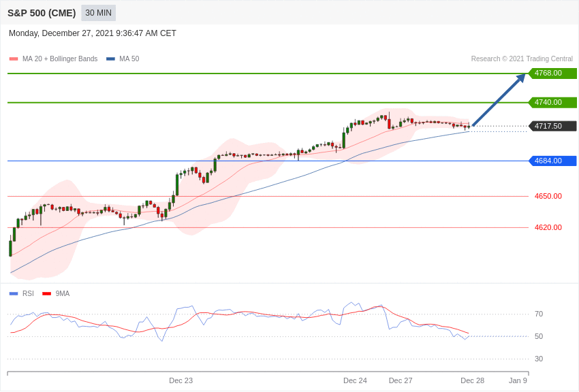This screenshot has width=579, height=392.
Task: Click the blue 4684.00 pivot price tag
Action: pos(552,161)
